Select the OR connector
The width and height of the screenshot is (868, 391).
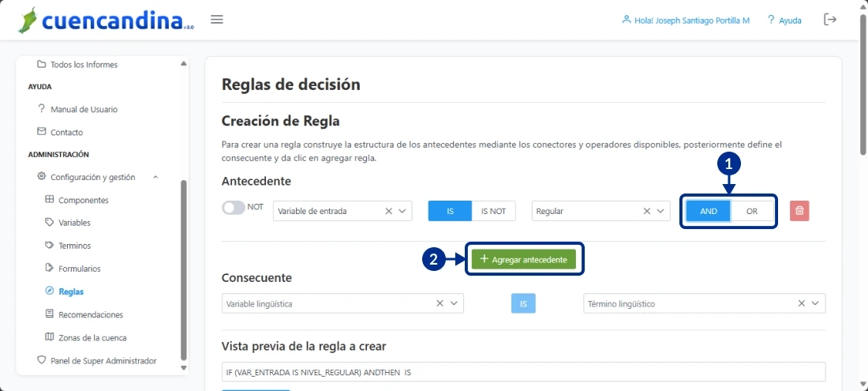752,211
